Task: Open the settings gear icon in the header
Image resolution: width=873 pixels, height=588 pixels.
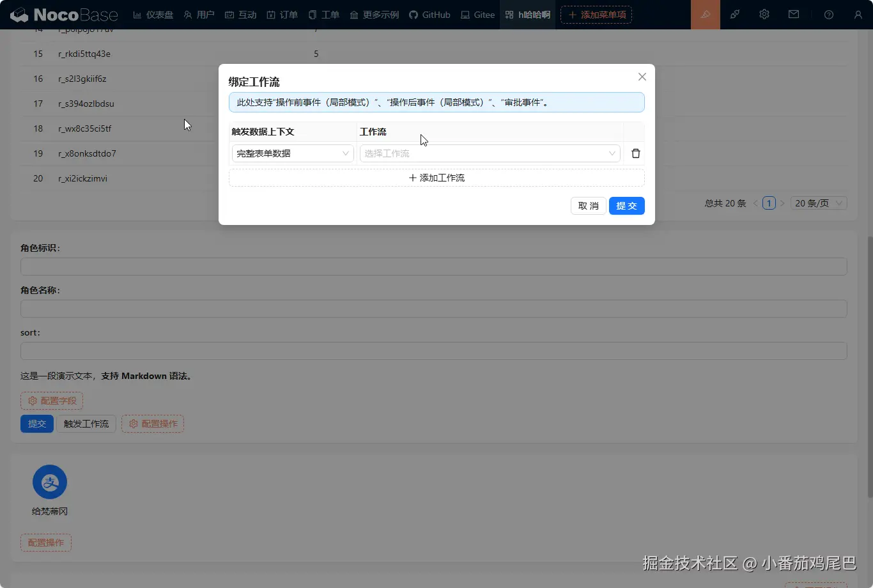Action: 764,15
